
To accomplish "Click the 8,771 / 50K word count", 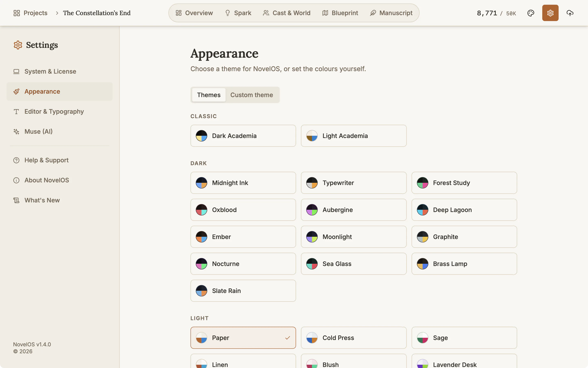I will coord(496,13).
